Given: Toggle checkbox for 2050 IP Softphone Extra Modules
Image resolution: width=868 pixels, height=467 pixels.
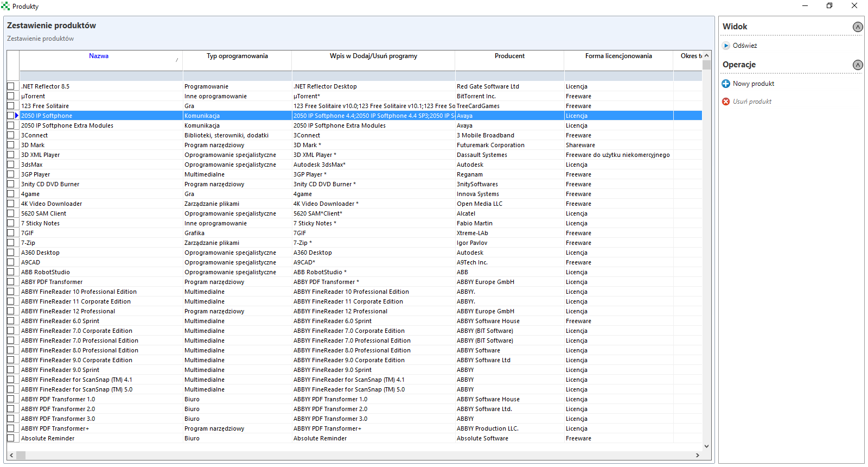Looking at the screenshot, I should [x=11, y=125].
